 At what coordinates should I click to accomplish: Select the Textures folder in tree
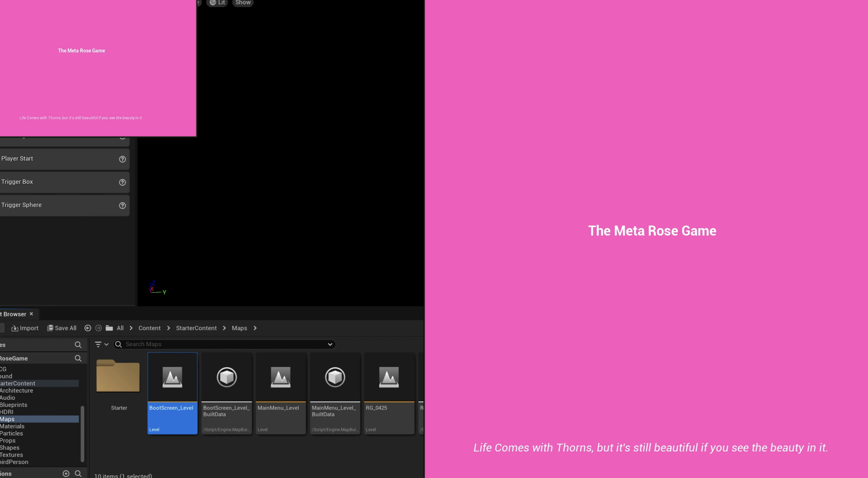click(x=11, y=455)
